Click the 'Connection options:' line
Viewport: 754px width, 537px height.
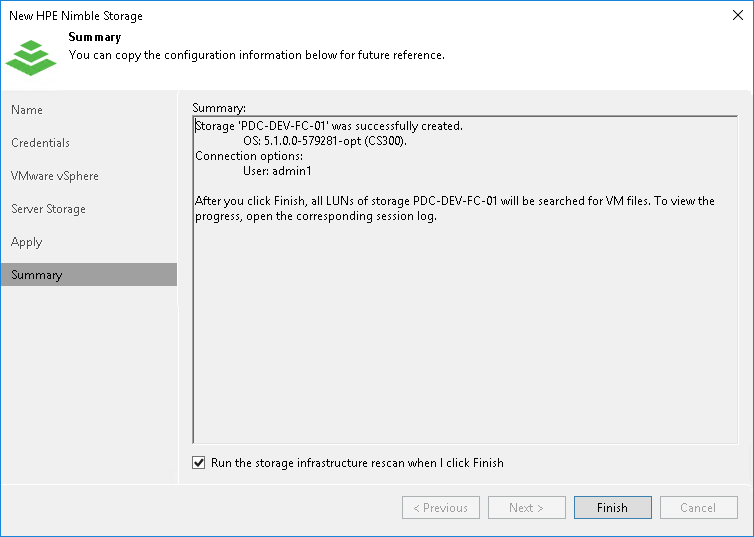[249, 156]
